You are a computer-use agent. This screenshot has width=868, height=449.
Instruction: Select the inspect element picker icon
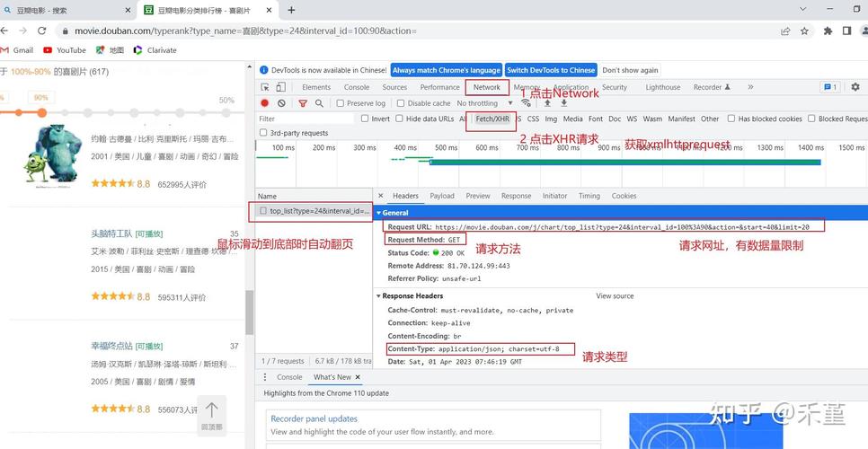point(265,87)
